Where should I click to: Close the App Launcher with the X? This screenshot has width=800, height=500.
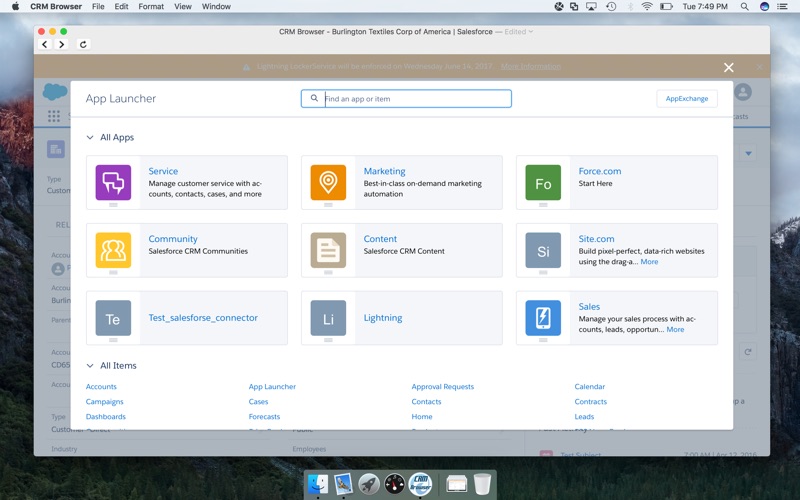click(729, 67)
